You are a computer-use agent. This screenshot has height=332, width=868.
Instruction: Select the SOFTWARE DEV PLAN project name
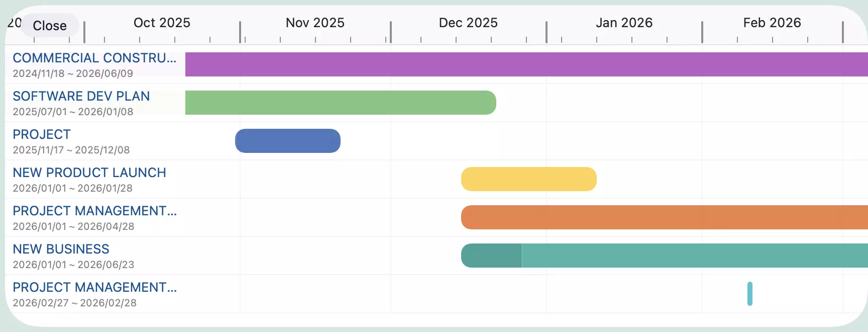tap(81, 96)
